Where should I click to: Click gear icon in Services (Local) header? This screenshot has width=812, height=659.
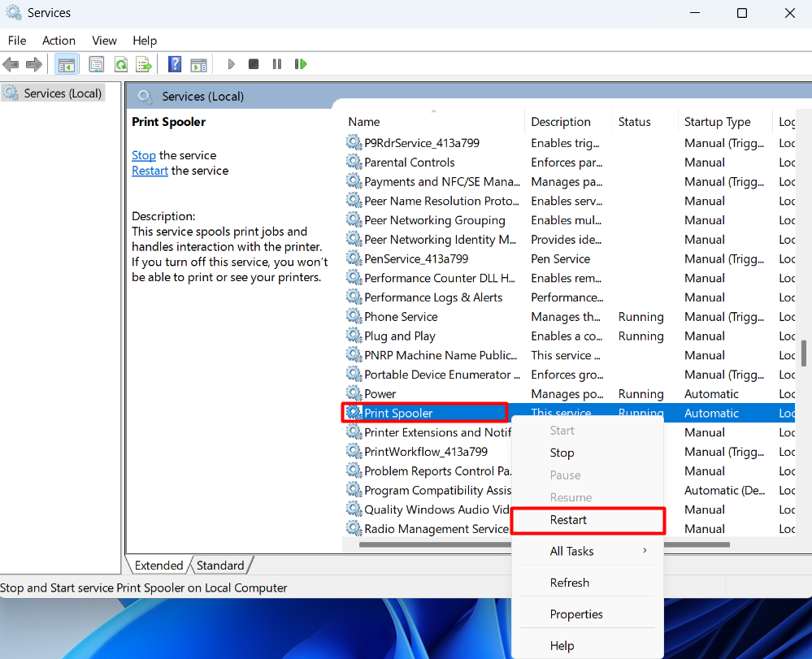pos(145,96)
